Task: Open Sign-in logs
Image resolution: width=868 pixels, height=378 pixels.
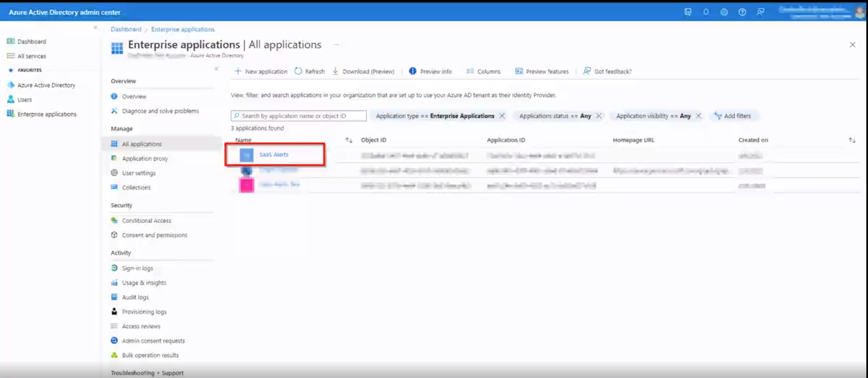Action: click(x=137, y=268)
